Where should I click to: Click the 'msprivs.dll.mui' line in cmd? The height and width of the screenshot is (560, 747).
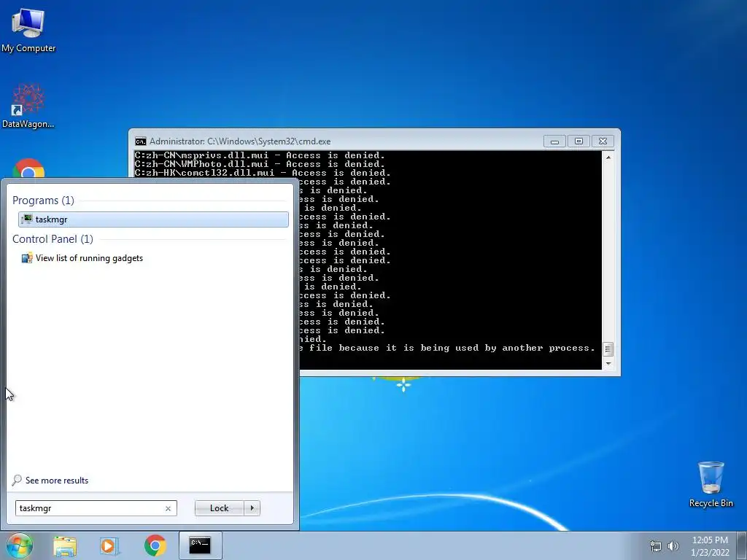(260, 155)
